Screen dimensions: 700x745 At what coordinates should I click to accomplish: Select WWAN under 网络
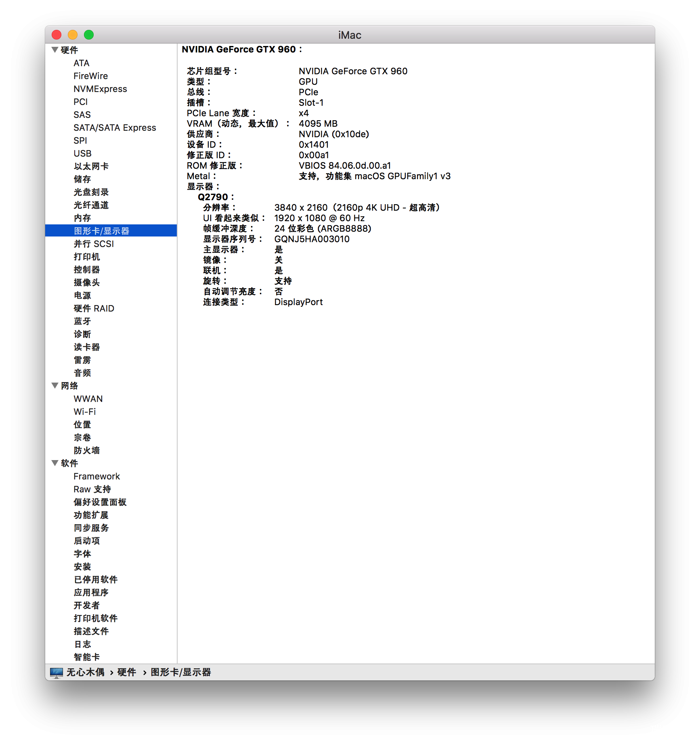88,399
